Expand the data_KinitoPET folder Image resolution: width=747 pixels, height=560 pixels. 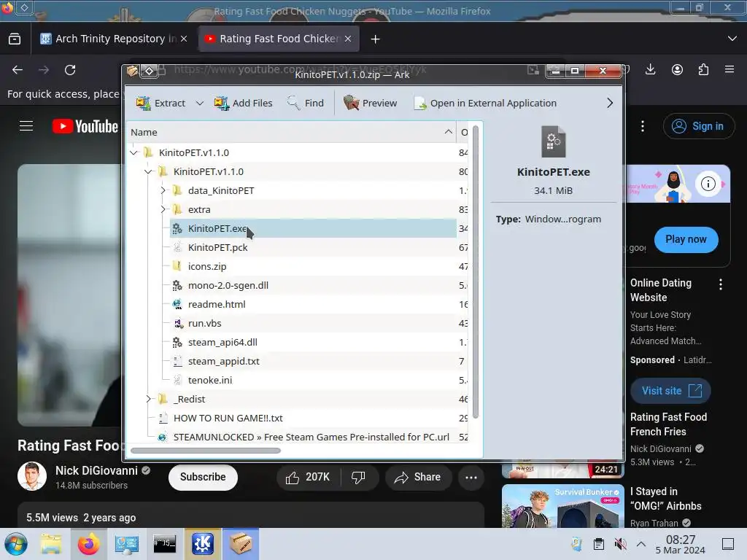click(163, 190)
